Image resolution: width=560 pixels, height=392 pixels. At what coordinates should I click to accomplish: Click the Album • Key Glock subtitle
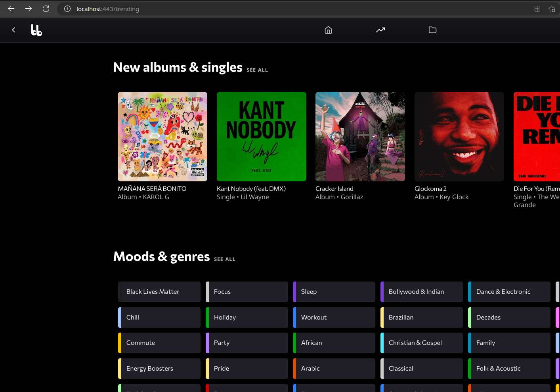pyautogui.click(x=442, y=197)
